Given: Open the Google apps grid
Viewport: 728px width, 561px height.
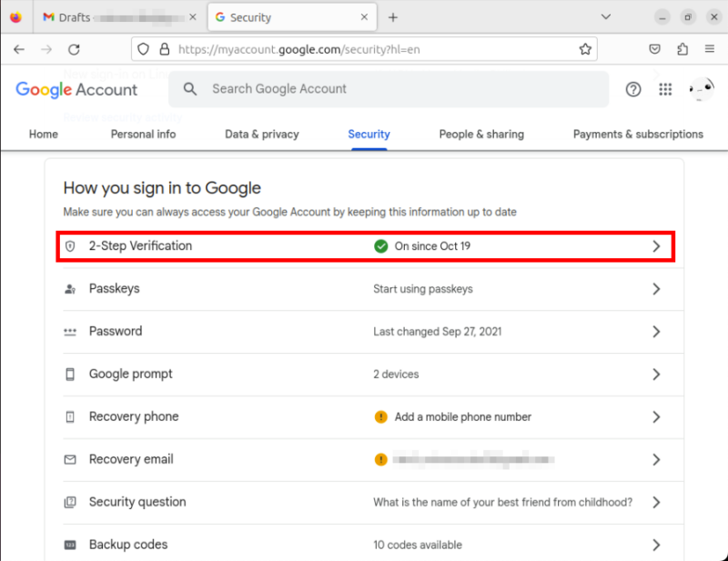Looking at the screenshot, I should pyautogui.click(x=665, y=89).
